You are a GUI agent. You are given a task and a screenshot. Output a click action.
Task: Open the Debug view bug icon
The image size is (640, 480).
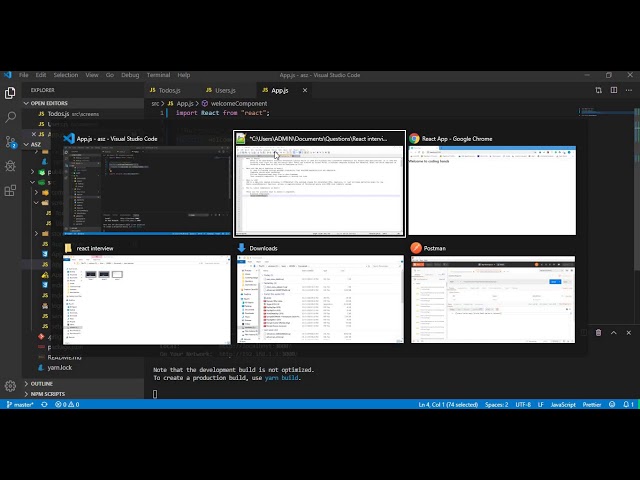(x=10, y=166)
